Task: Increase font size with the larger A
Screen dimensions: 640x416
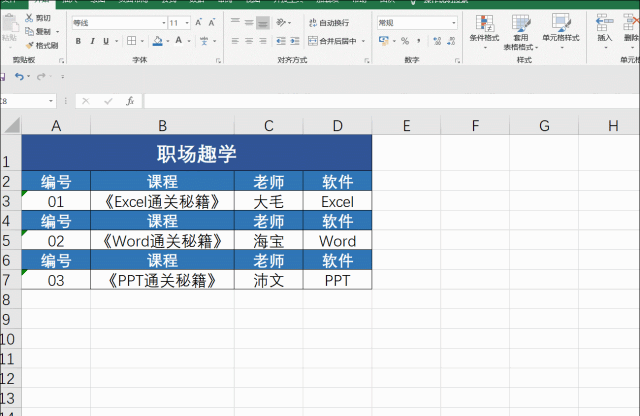Action: coord(198,22)
